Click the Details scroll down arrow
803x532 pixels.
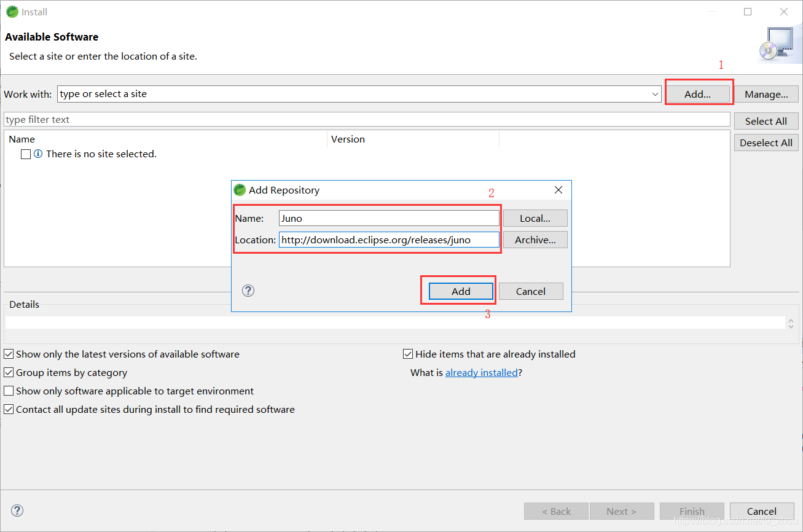click(791, 326)
